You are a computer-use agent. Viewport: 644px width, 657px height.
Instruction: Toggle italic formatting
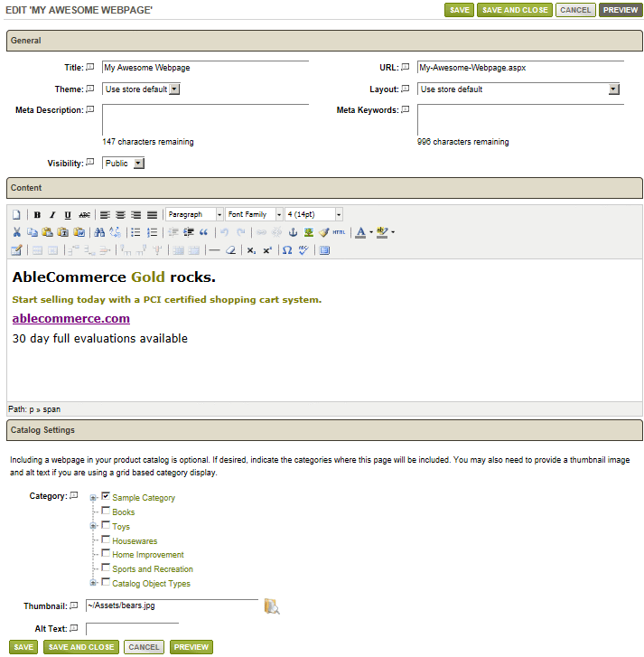[x=52, y=215]
